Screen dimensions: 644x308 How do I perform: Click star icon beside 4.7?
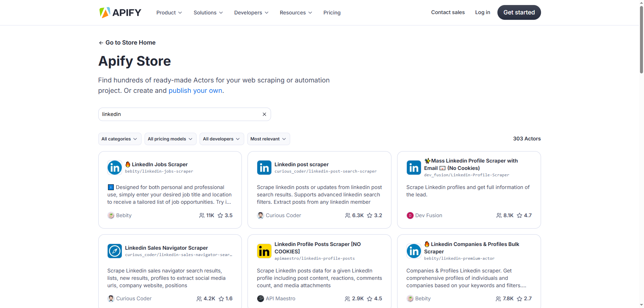pos(520,215)
